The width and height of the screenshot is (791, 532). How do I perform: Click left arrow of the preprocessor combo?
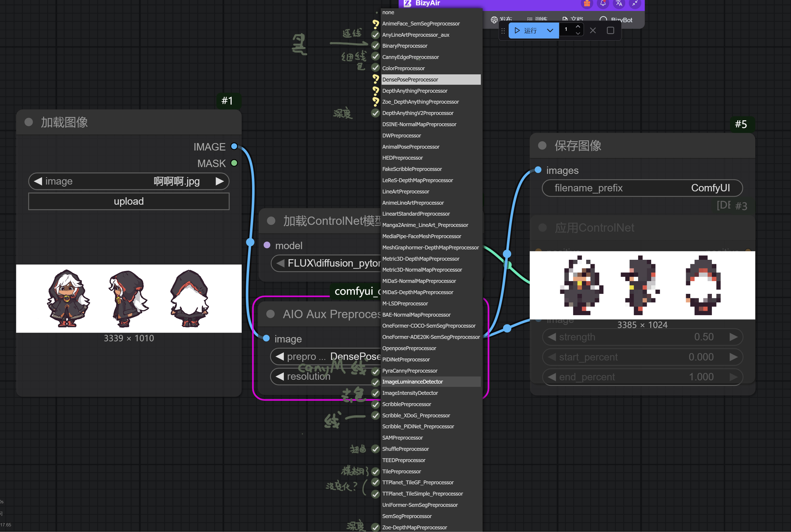pyautogui.click(x=280, y=356)
